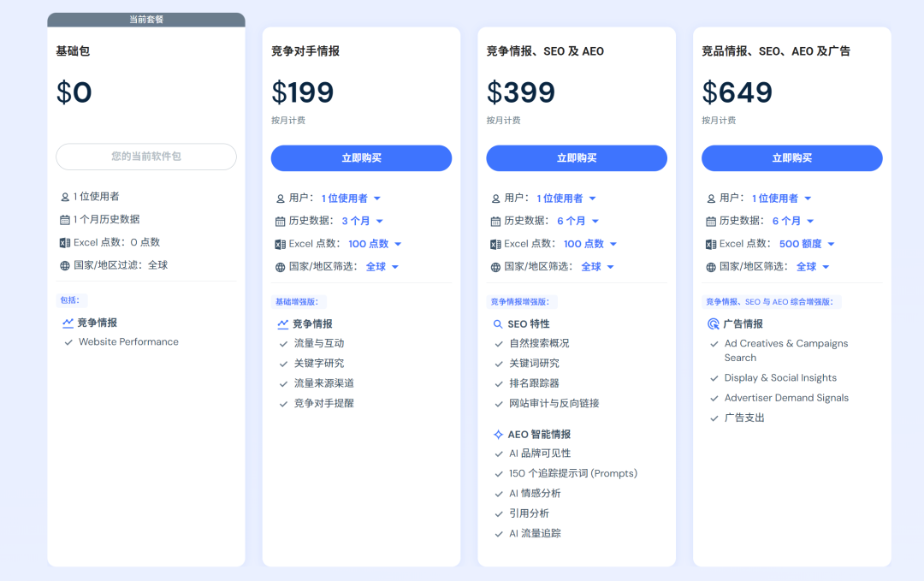The width and height of the screenshot is (924, 581).
Task: Click checkmark beside Website Performance
Action: click(68, 342)
